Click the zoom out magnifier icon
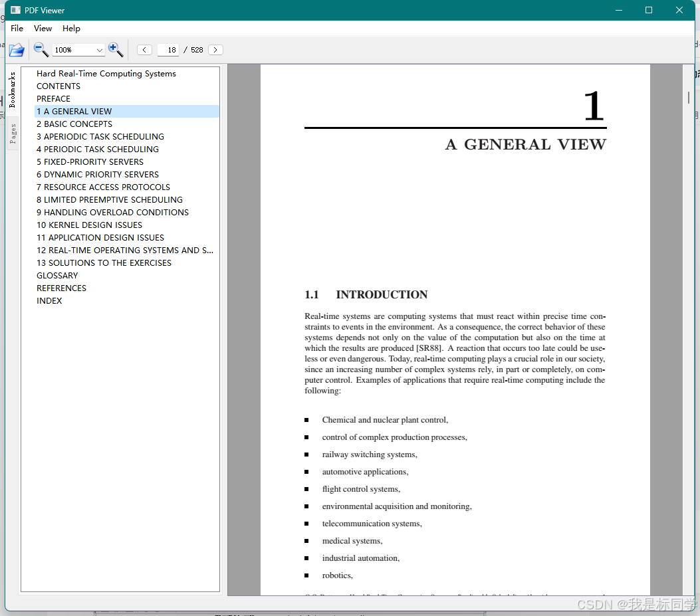This screenshot has height=616, width=700. tap(41, 50)
